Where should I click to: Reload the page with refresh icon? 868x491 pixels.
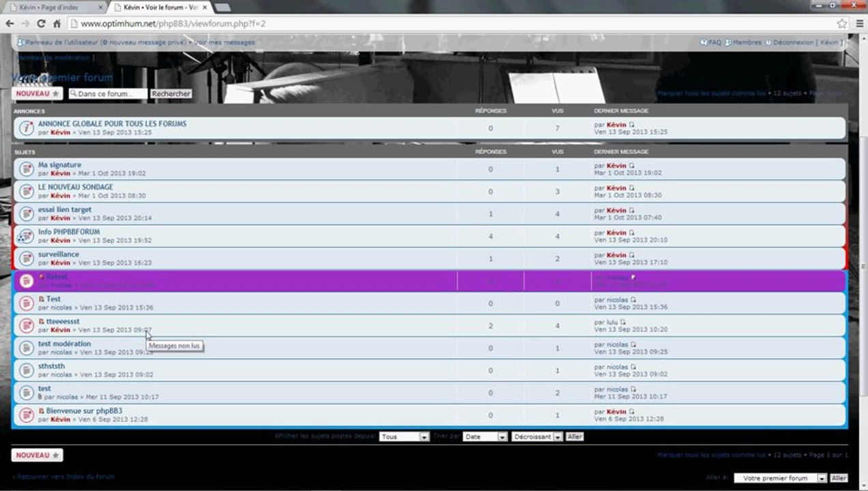(x=41, y=23)
